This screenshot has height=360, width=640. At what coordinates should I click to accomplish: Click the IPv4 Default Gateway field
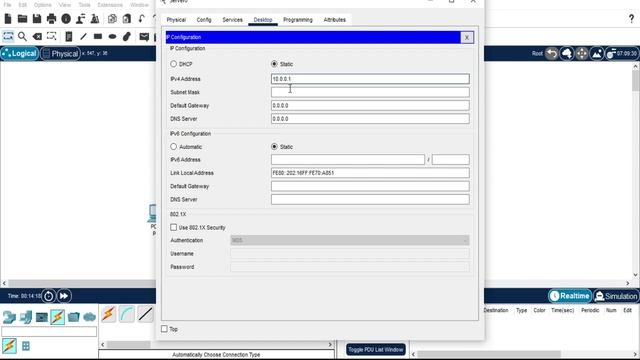(x=370, y=105)
